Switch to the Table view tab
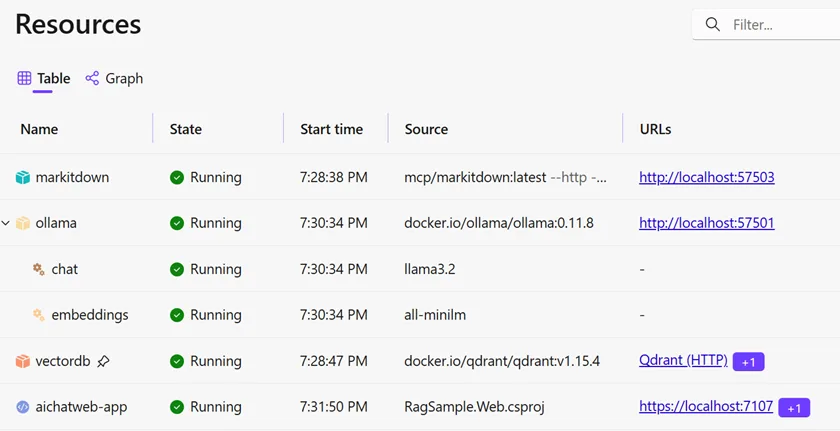 point(44,78)
